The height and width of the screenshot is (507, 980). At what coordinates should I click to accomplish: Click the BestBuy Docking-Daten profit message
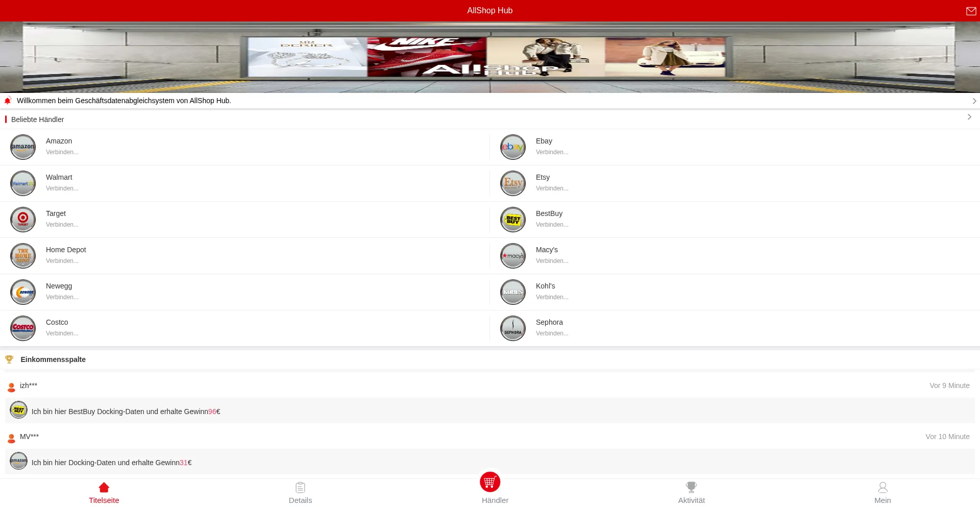coord(126,412)
